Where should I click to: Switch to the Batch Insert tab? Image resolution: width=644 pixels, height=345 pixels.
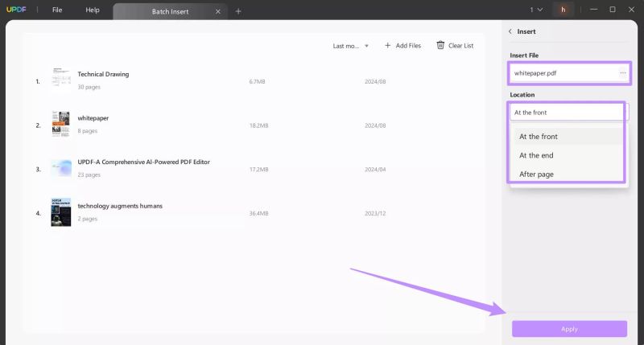point(170,11)
